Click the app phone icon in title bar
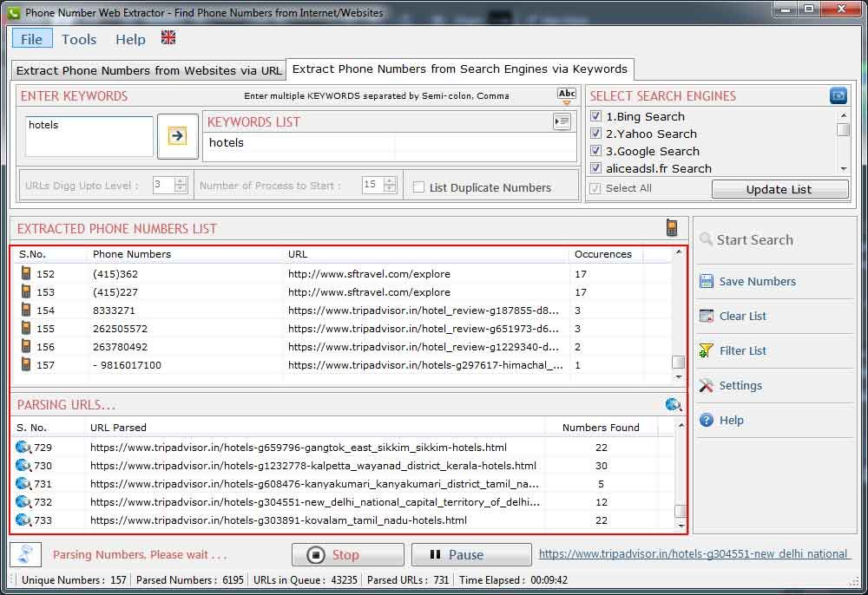Viewport: 868px width, 595px height. tap(13, 12)
